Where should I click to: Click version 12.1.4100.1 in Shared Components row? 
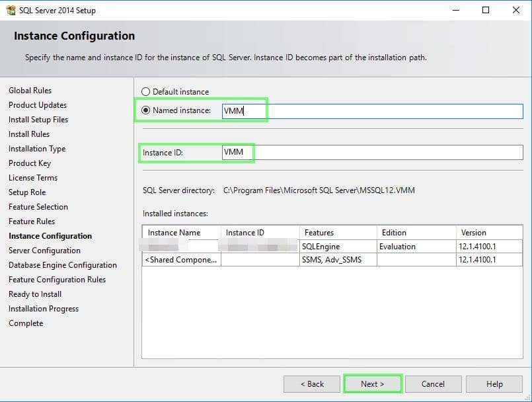[x=489, y=260]
